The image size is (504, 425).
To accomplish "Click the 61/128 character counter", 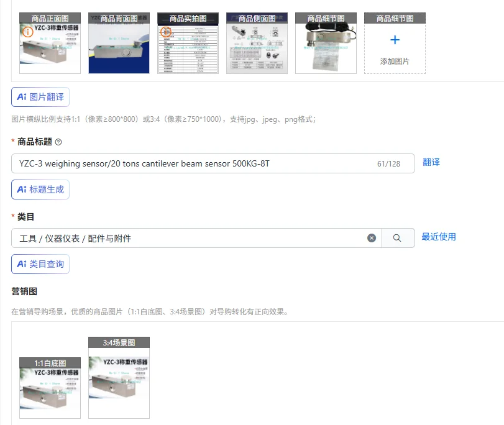I will pos(388,164).
